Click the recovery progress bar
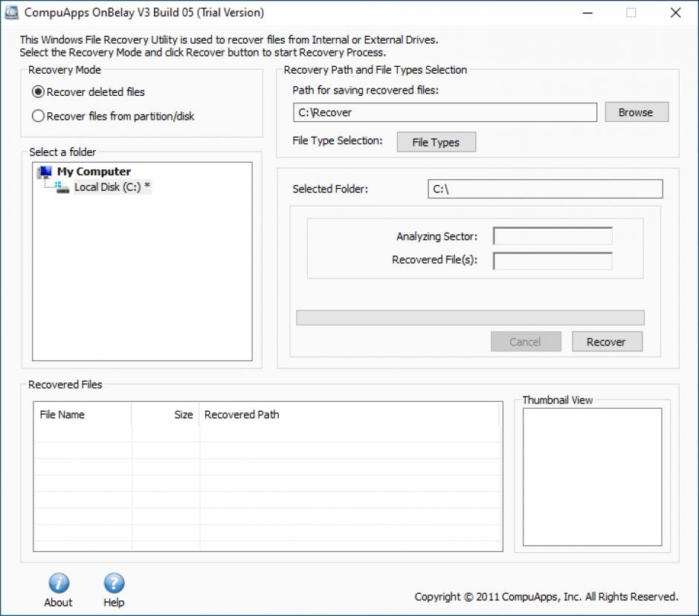The image size is (699, 616). (470, 317)
